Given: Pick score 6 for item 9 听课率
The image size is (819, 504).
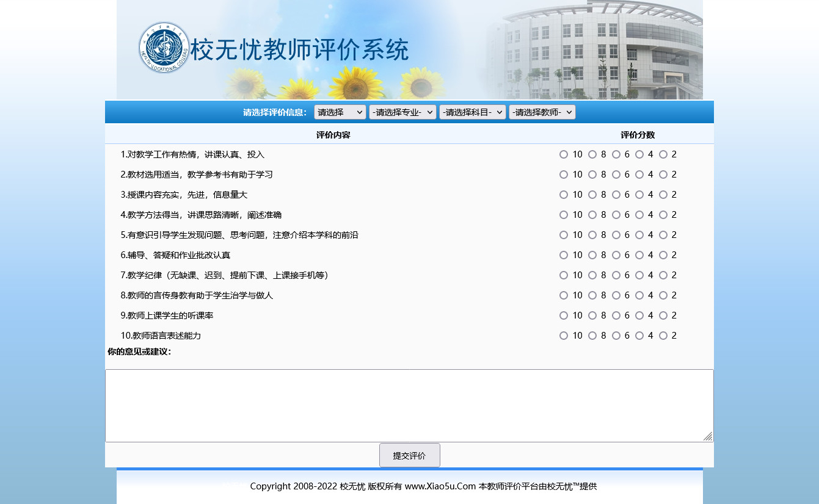Looking at the screenshot, I should (x=616, y=315).
